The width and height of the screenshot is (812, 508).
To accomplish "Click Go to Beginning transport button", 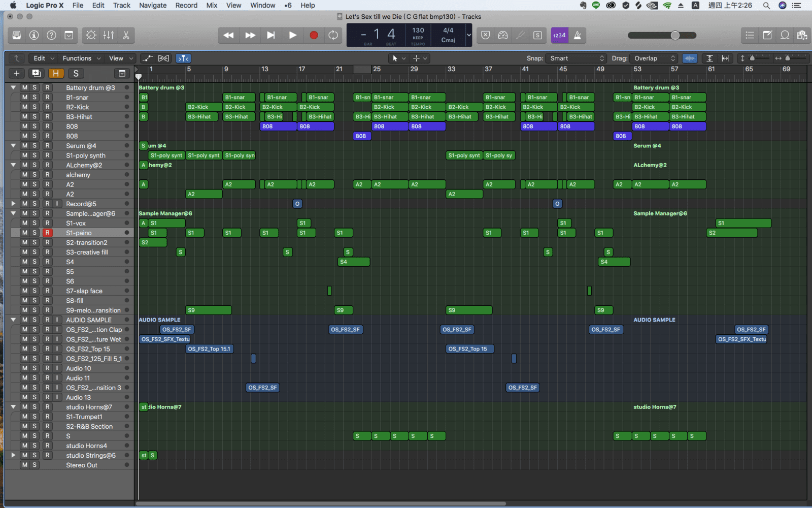I will click(x=271, y=35).
